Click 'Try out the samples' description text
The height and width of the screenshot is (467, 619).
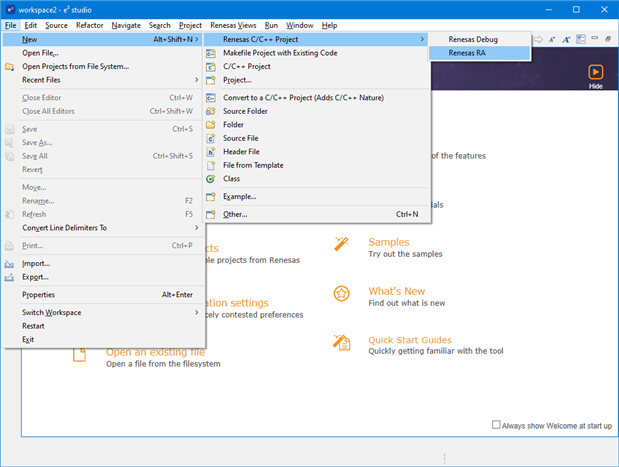click(405, 254)
